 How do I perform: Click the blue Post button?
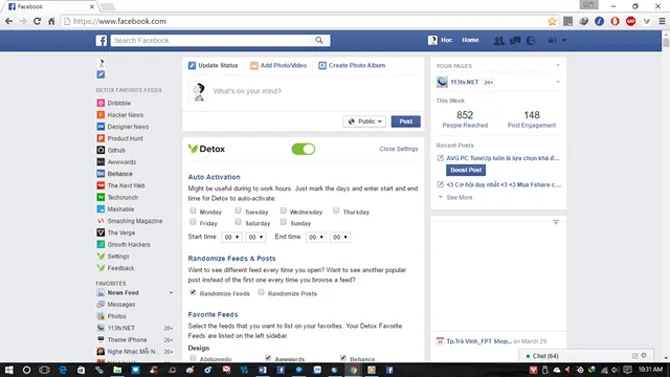pos(406,121)
